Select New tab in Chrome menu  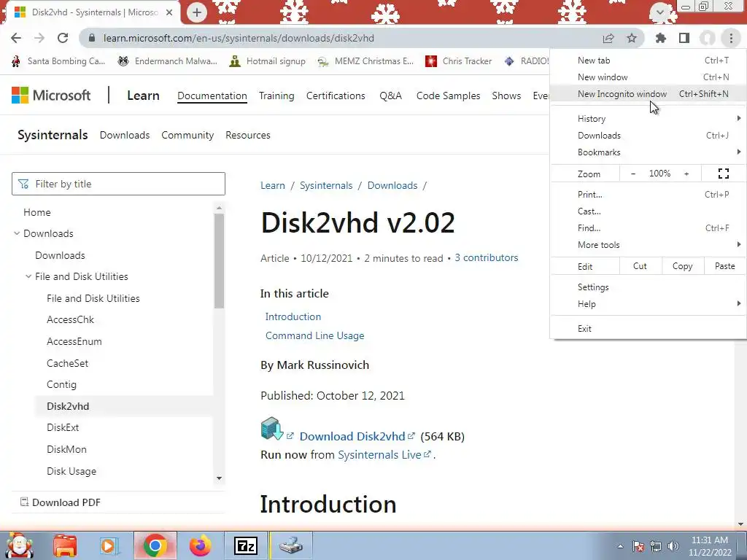click(x=648, y=61)
